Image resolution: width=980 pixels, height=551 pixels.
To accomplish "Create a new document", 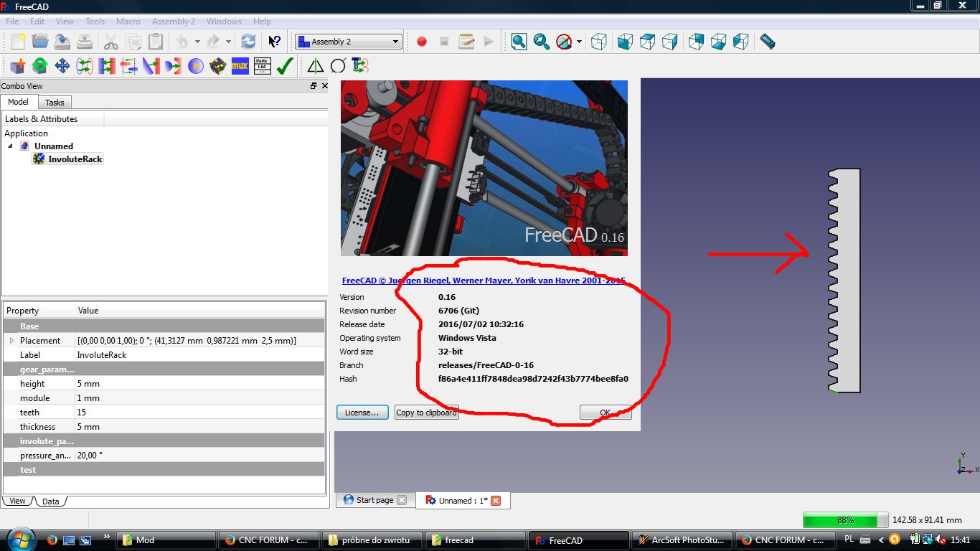I will (x=18, y=42).
